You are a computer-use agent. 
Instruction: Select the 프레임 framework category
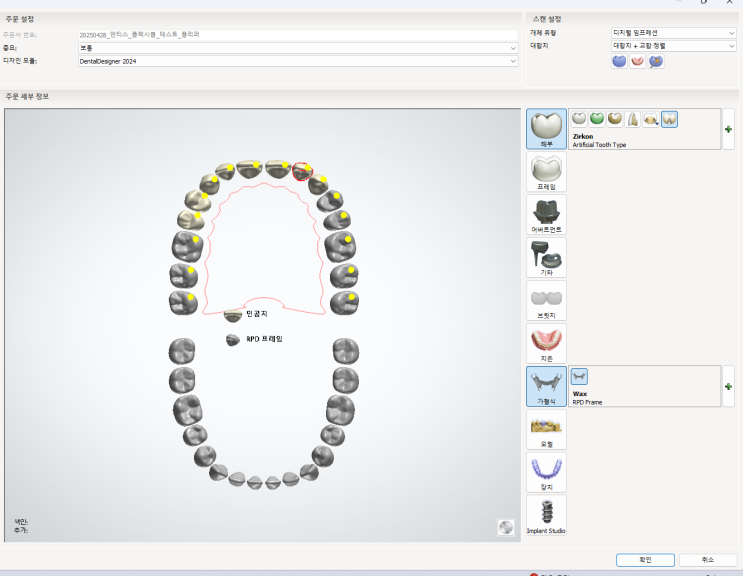pos(546,171)
